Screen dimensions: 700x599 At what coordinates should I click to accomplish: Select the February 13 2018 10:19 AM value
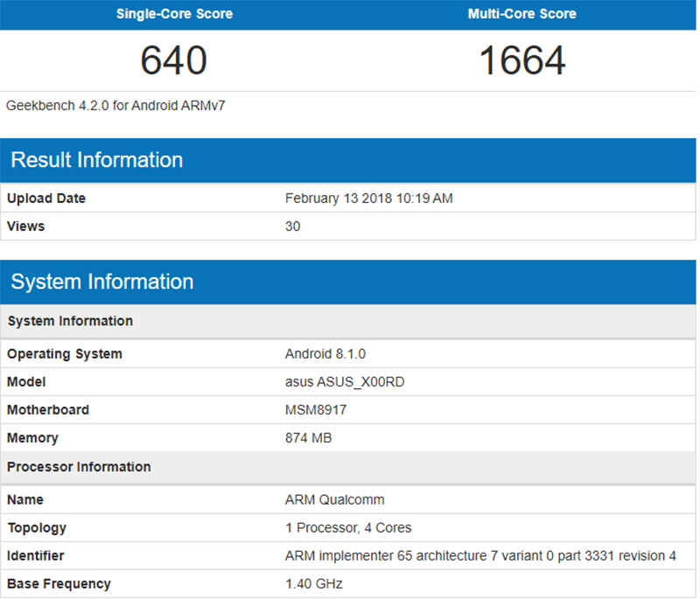point(368,198)
